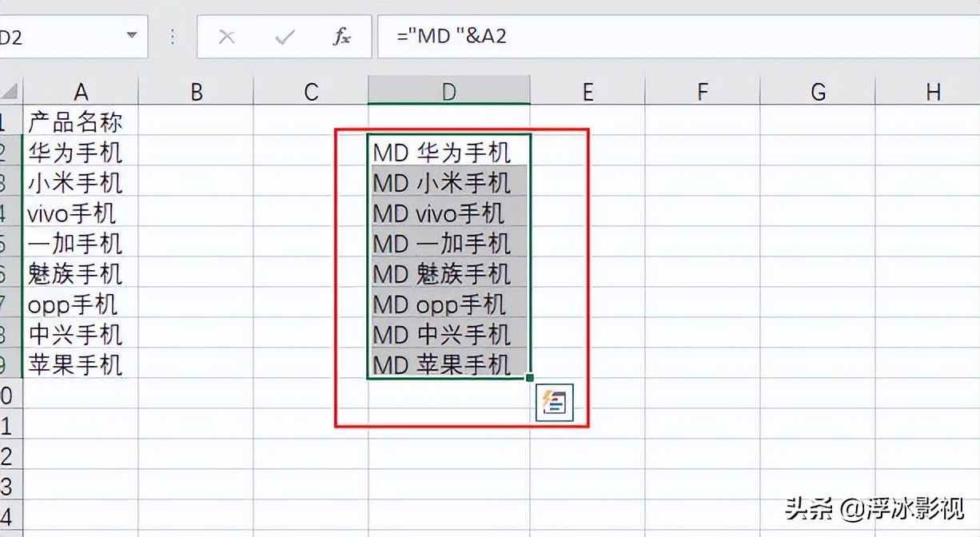Viewport: 980px width, 537px height.
Task: Click the row 2 header
Action: tap(6, 152)
